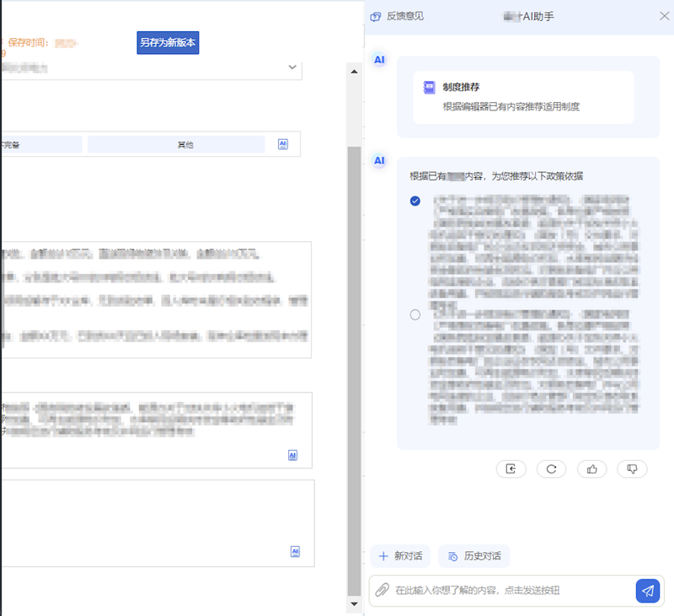Close the AI助手 panel
This screenshot has height=616, width=674.
click(664, 16)
